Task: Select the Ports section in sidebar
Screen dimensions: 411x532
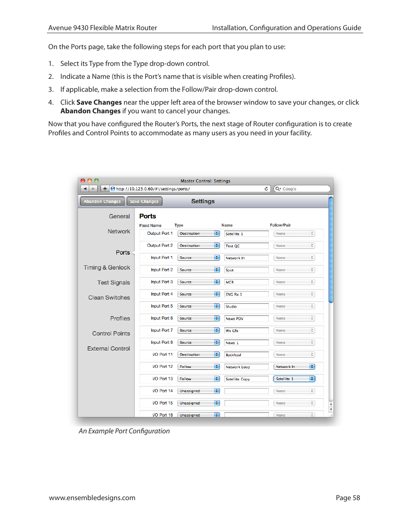Action: (x=123, y=252)
